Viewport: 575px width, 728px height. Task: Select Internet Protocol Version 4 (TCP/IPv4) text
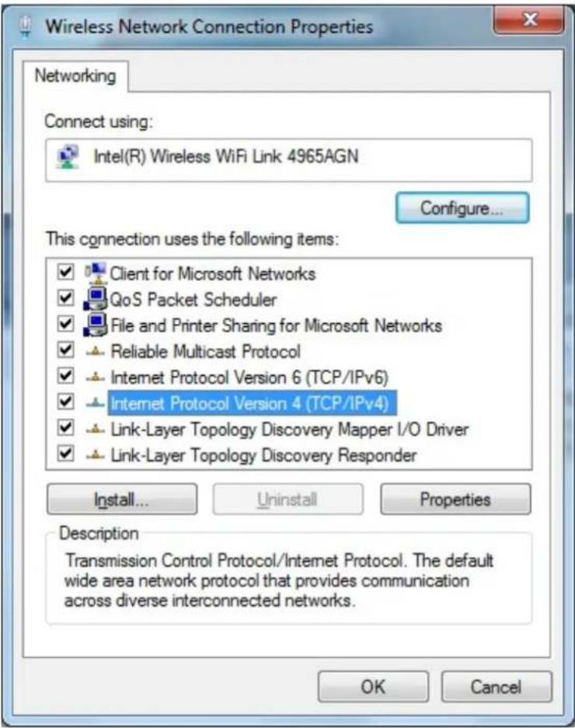[253, 403]
